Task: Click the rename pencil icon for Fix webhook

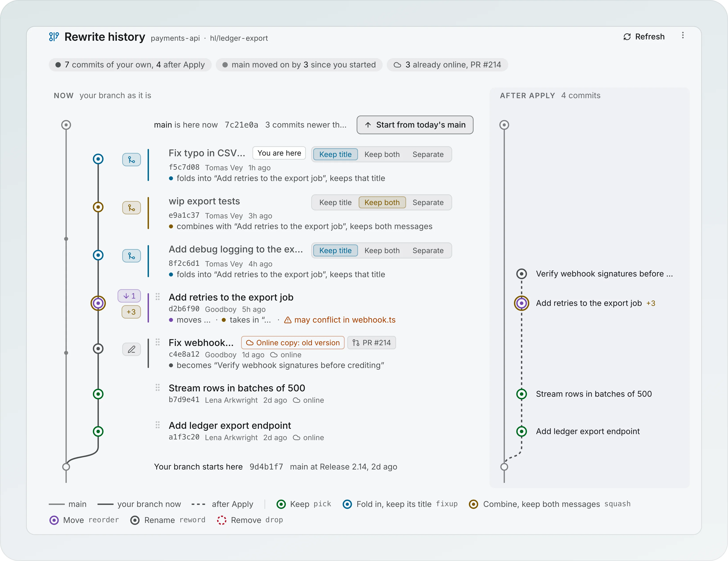Action: point(131,349)
